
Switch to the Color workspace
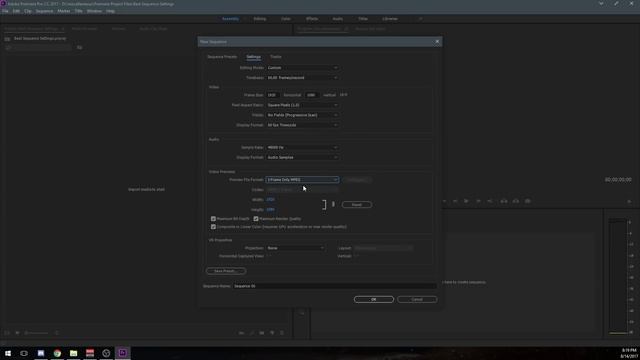286,19
